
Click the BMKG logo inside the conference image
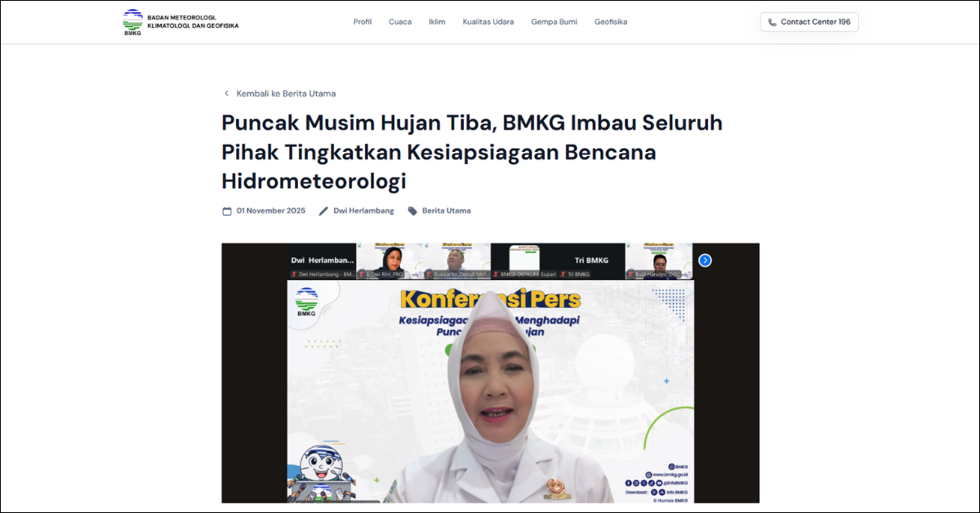point(306,303)
